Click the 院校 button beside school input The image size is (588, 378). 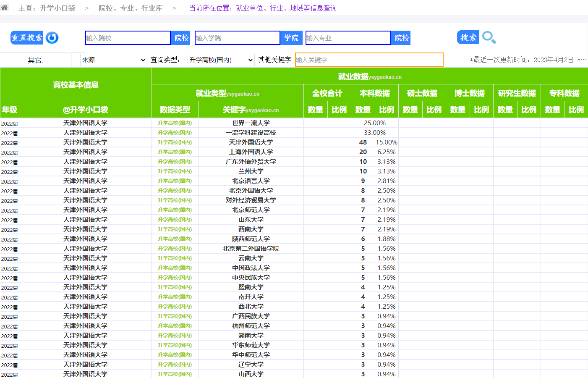tap(181, 38)
